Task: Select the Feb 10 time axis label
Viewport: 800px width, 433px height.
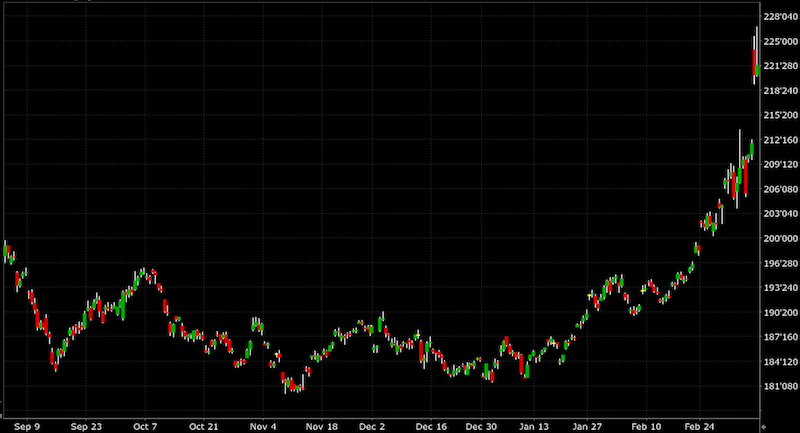Action: 645,425
